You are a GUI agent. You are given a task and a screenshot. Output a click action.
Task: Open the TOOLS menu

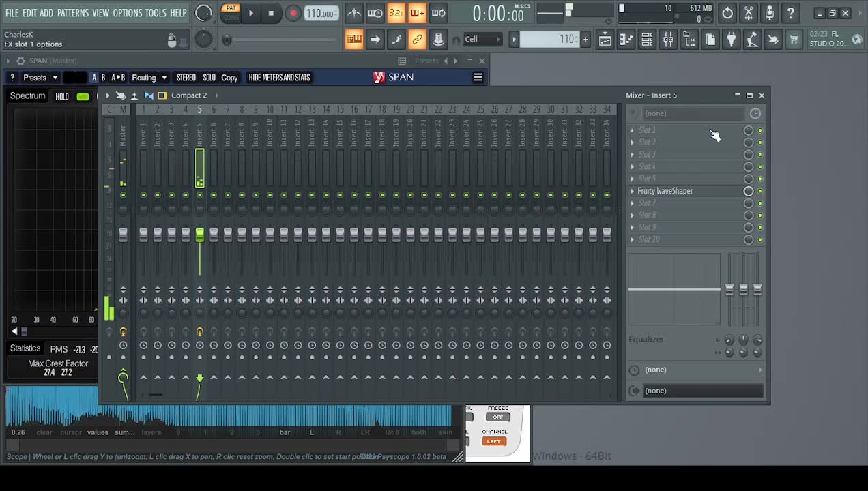click(156, 13)
